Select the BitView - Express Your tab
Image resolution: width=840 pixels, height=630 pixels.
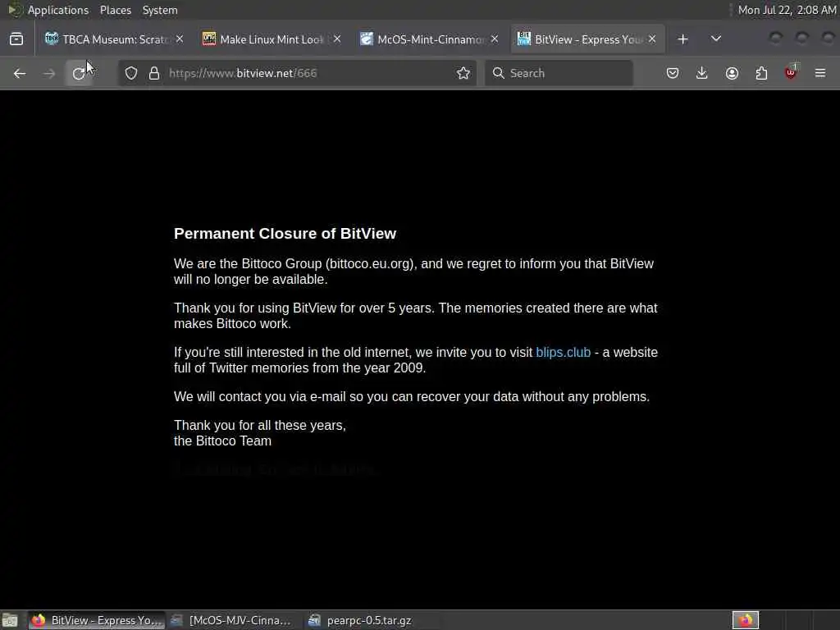pyautogui.click(x=587, y=39)
